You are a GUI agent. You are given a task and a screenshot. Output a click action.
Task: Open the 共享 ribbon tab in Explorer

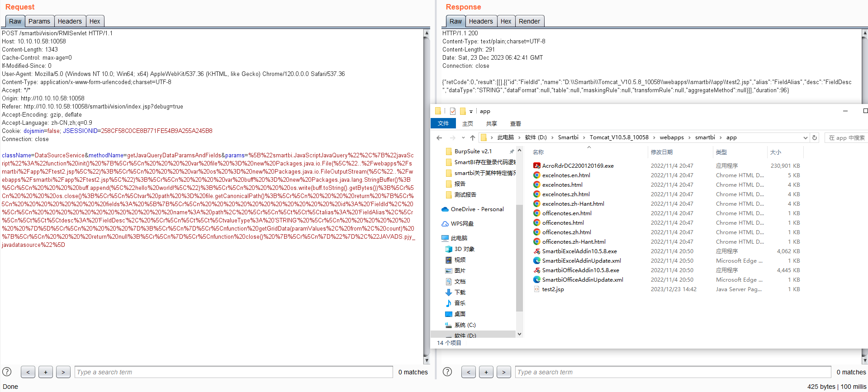(x=492, y=123)
